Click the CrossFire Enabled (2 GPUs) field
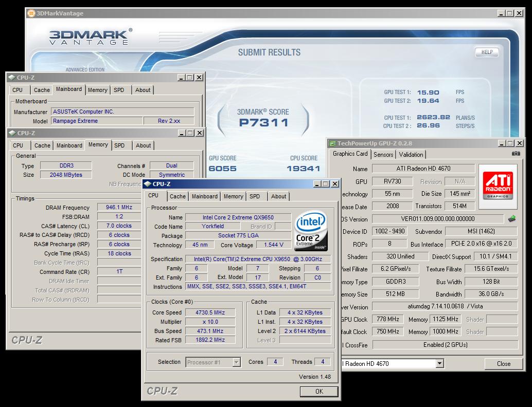 [445, 345]
